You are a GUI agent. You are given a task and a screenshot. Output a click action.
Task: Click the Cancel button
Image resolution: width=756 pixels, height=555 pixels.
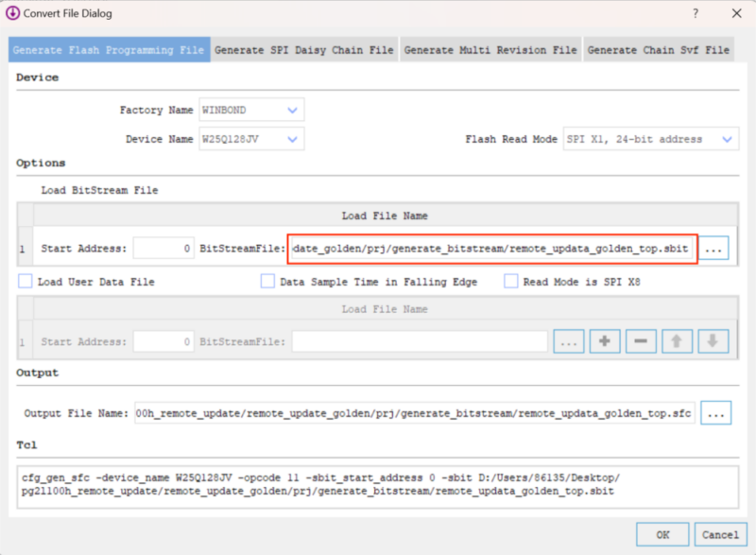[719, 534]
